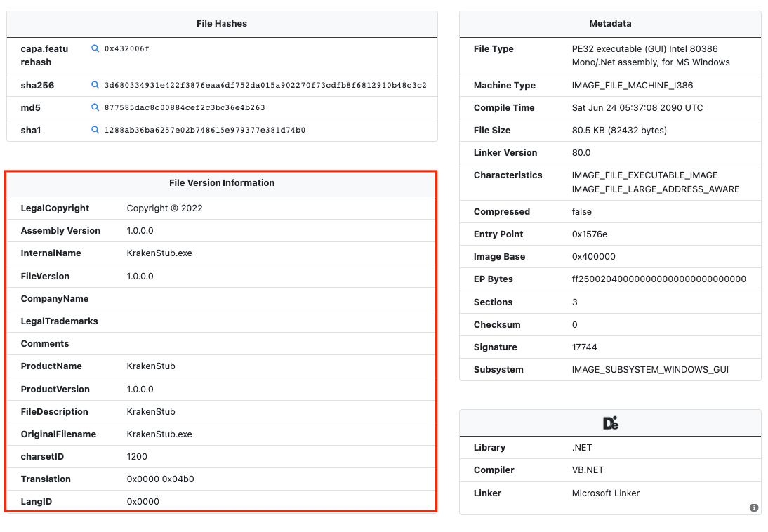Select the InternalName value KrakenStub.exe
Viewport: 768px width, 532px height.
[x=159, y=253]
